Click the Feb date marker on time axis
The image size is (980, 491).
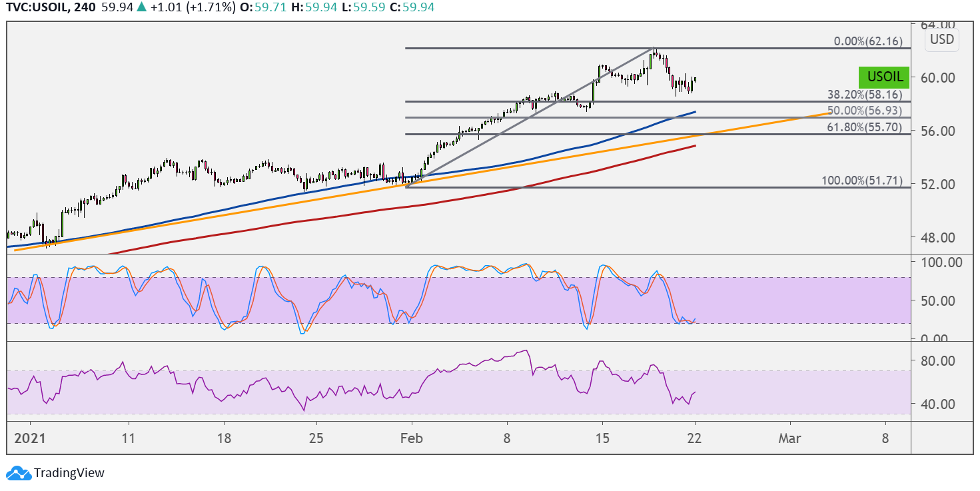411,438
